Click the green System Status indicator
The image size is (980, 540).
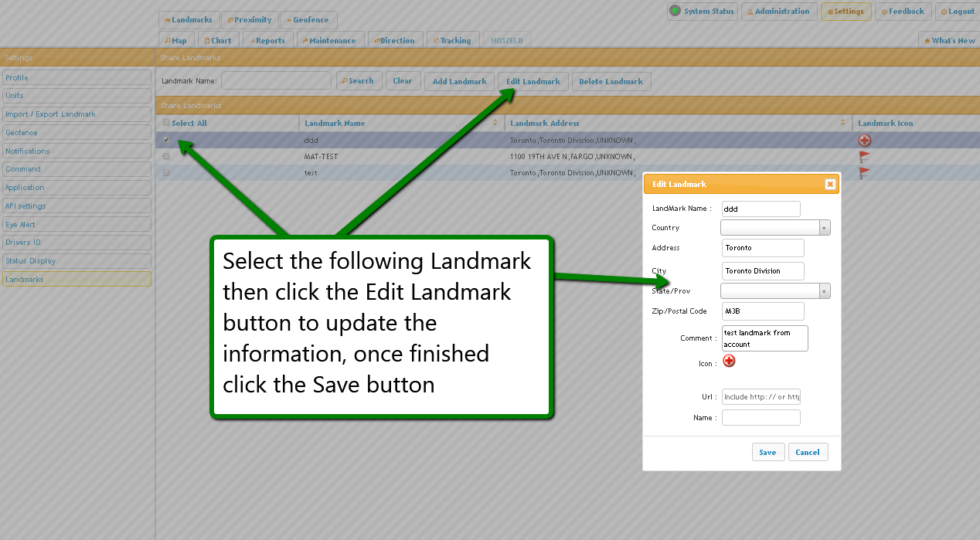pyautogui.click(x=675, y=12)
